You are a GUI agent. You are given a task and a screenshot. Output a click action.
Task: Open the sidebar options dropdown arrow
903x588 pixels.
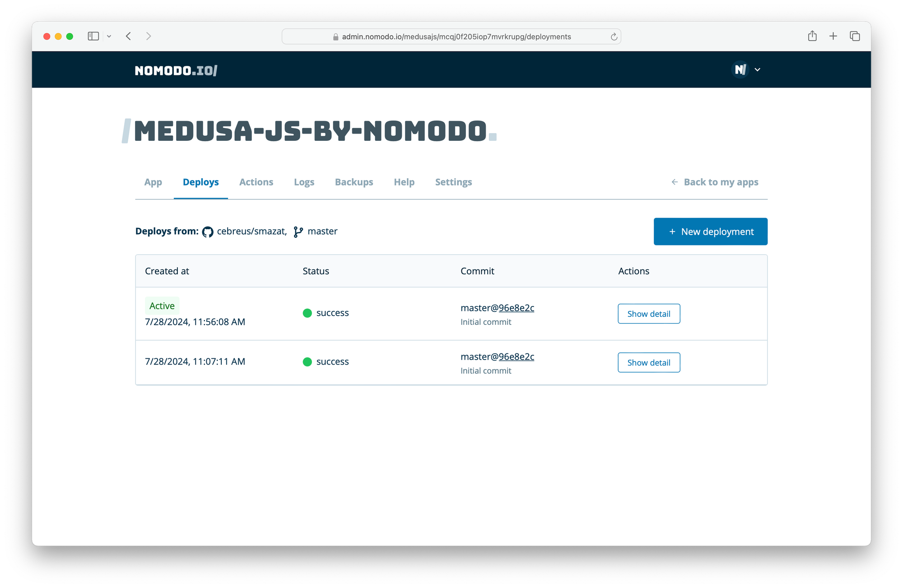coord(109,36)
